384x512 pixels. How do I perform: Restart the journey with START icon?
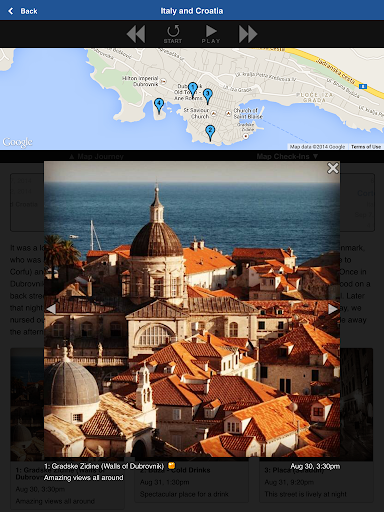tap(173, 34)
